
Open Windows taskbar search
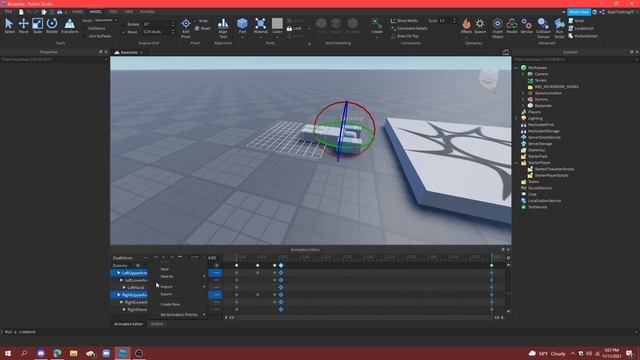(24, 353)
